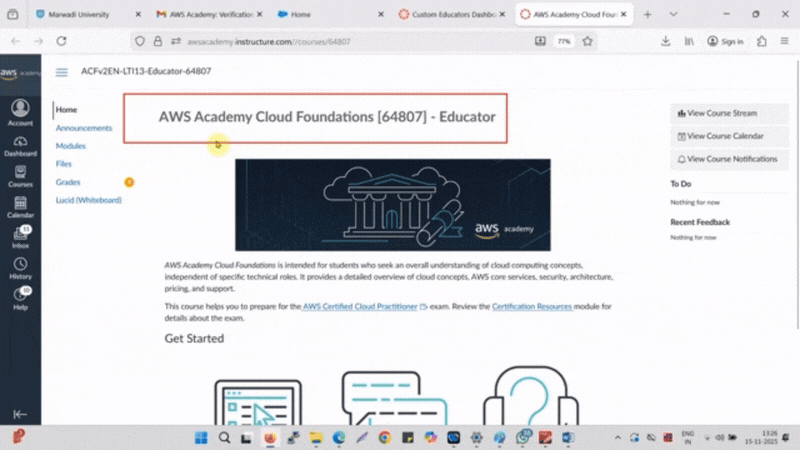Viewport: 800px width, 450px height.
Task: Click the permissions icon next to padlock
Action: click(176, 41)
